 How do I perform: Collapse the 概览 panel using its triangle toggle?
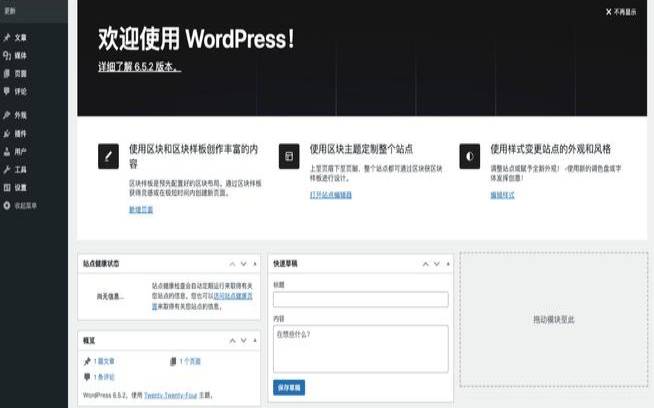255,341
